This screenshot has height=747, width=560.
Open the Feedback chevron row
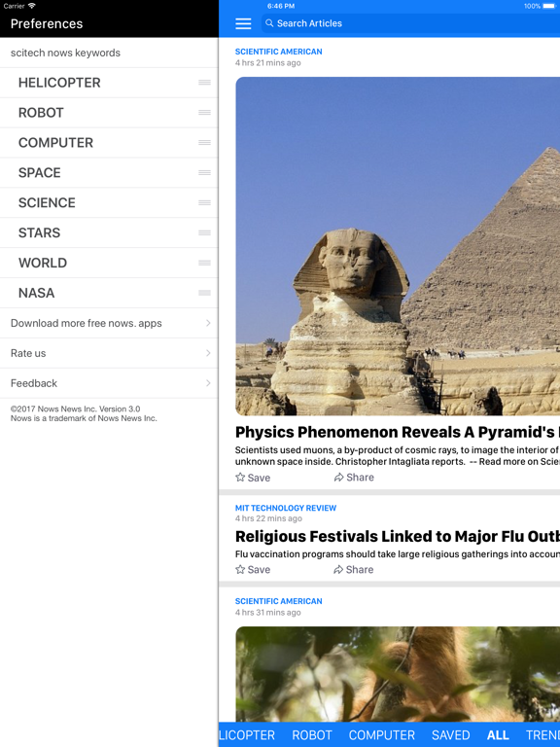click(x=109, y=383)
